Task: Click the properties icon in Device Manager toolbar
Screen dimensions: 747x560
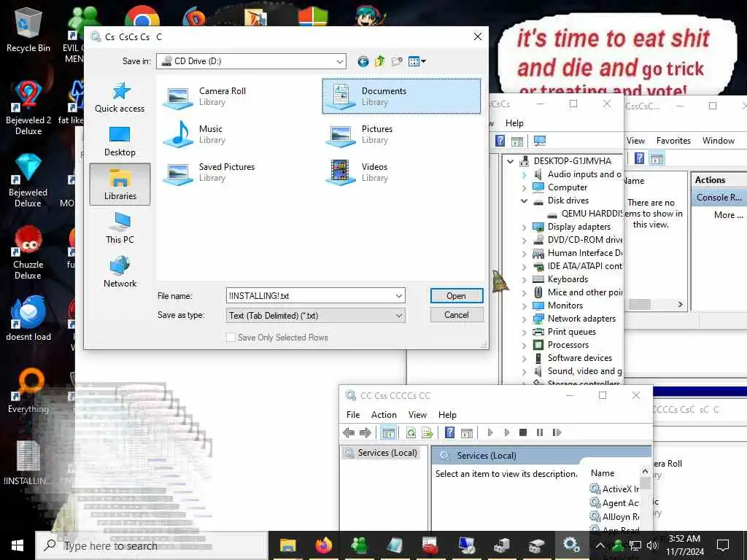Action: tap(517, 141)
